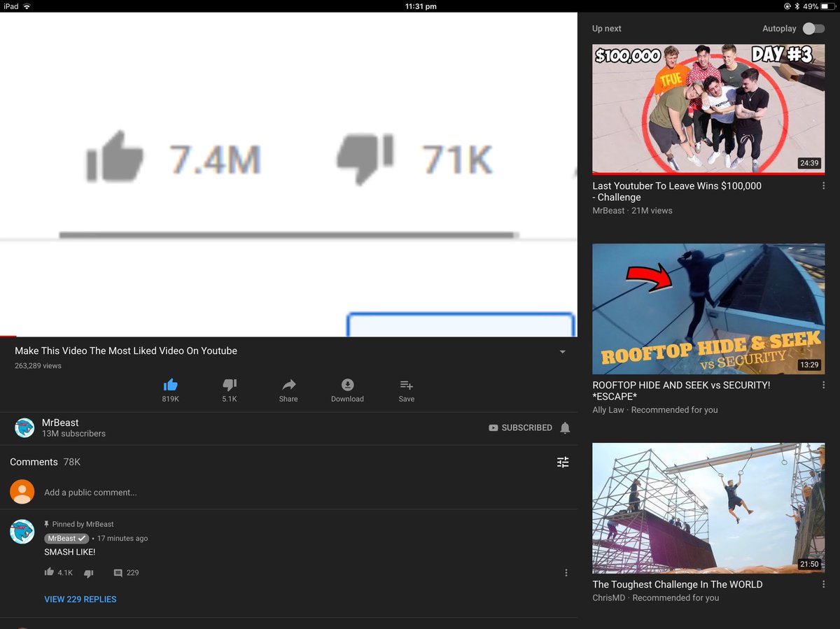This screenshot has width=840, height=629.
Task: Expand the video description arrow
Action: (x=562, y=352)
